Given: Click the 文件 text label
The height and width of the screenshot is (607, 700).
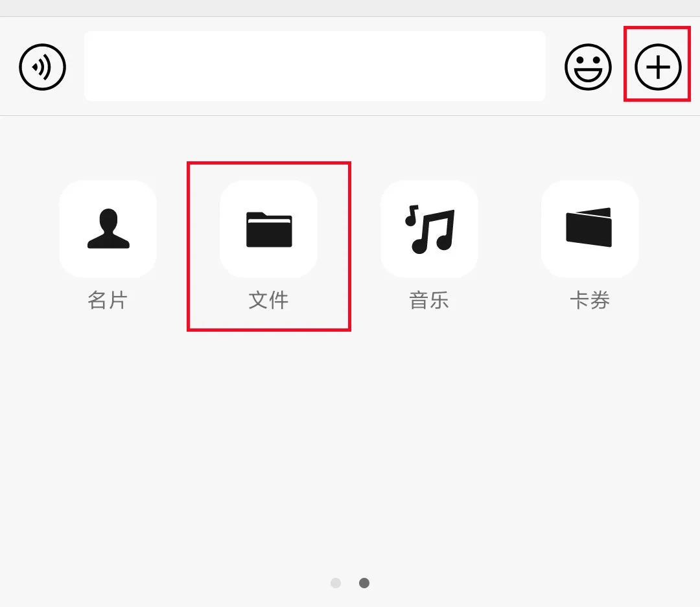Looking at the screenshot, I should [268, 300].
